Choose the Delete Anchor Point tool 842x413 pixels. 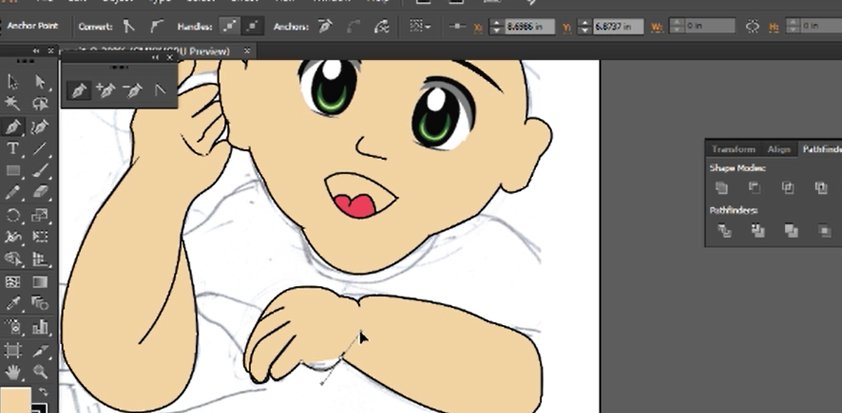[132, 90]
